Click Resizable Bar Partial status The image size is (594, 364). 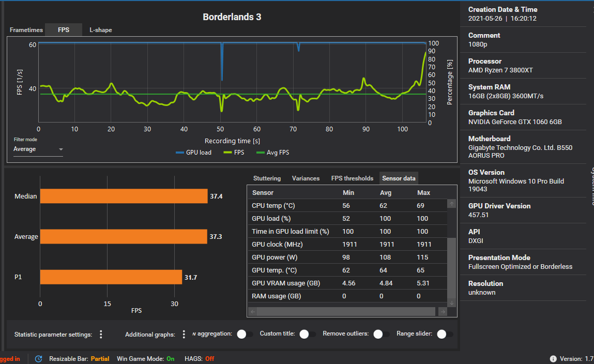[100, 359]
